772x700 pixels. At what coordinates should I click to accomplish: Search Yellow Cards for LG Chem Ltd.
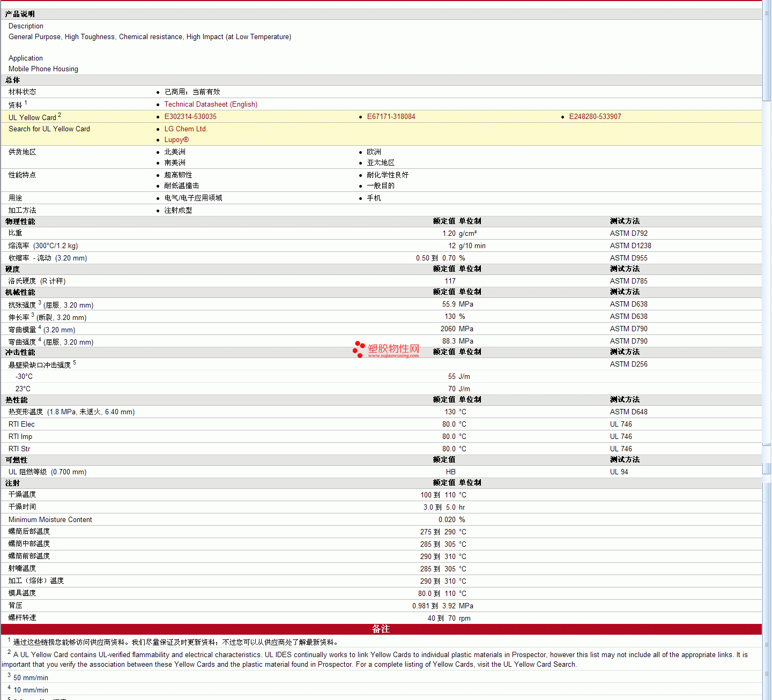(x=185, y=129)
